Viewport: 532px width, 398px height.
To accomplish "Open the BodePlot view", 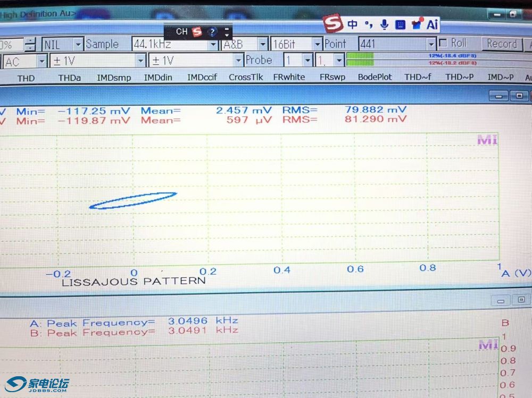I will coord(375,77).
